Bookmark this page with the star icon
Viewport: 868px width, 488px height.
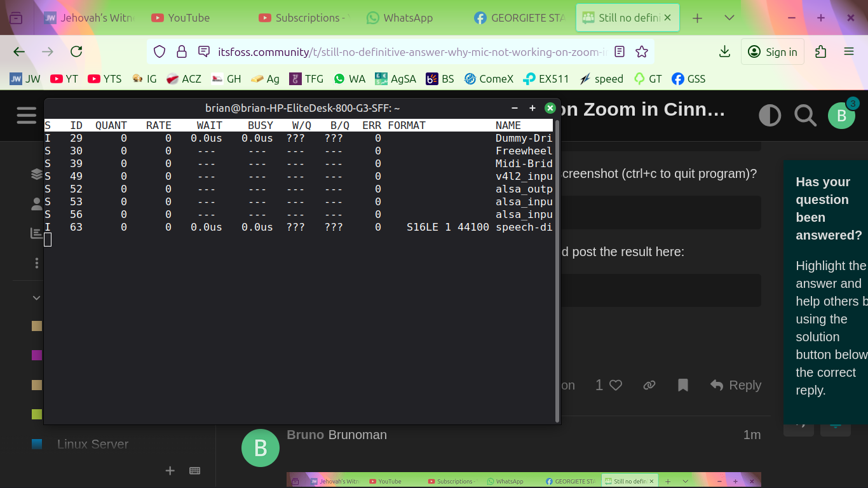click(x=642, y=52)
